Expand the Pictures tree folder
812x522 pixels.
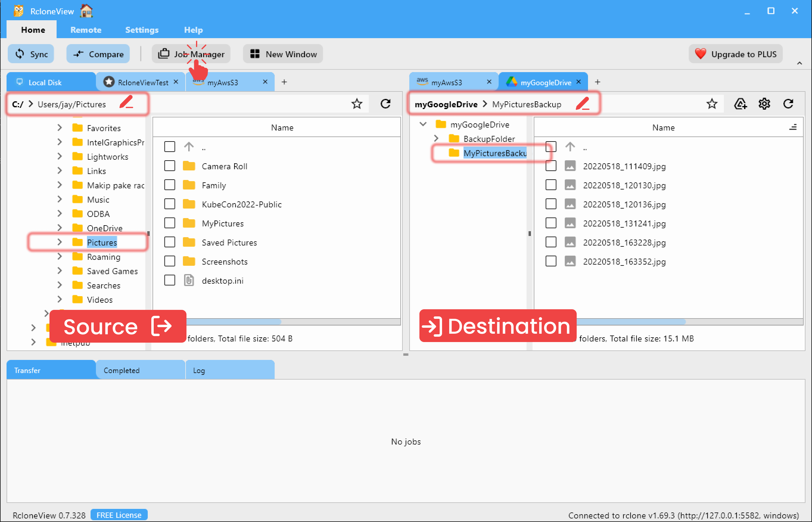pos(60,242)
